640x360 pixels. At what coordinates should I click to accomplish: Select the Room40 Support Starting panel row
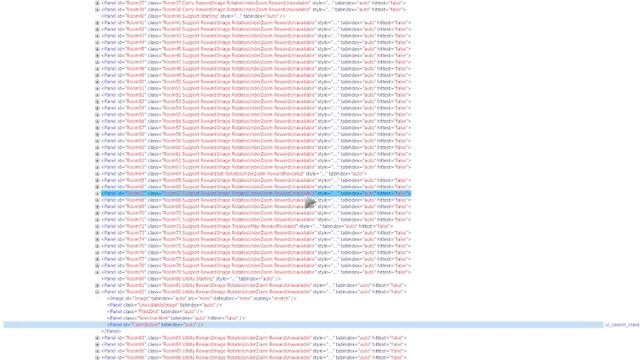click(193, 16)
